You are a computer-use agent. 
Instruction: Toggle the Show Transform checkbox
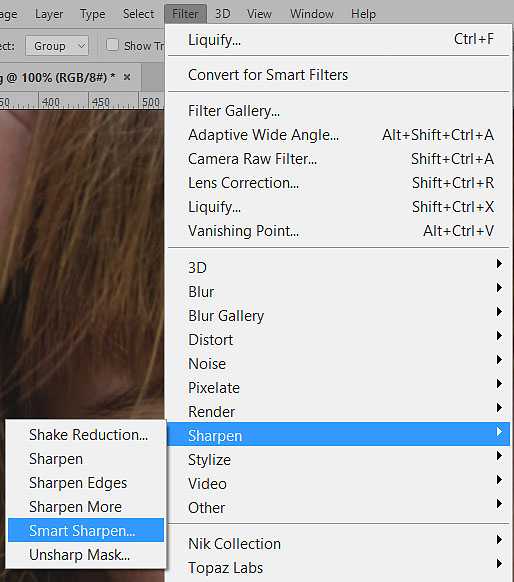[x=112, y=45]
